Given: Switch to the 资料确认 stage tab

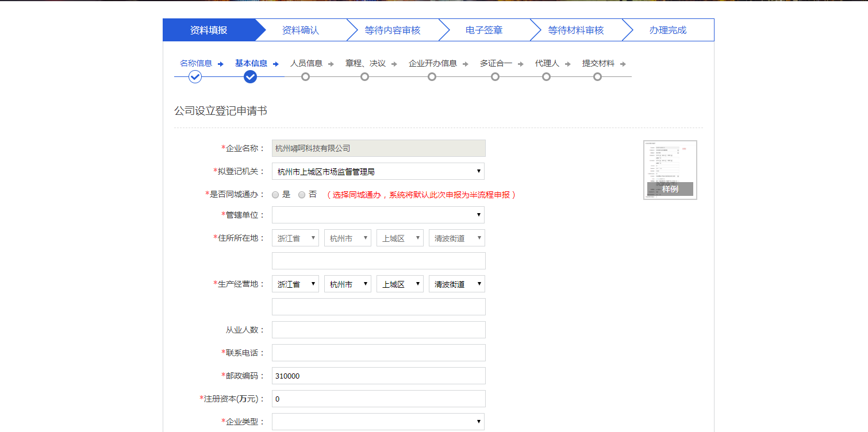Looking at the screenshot, I should click(300, 30).
